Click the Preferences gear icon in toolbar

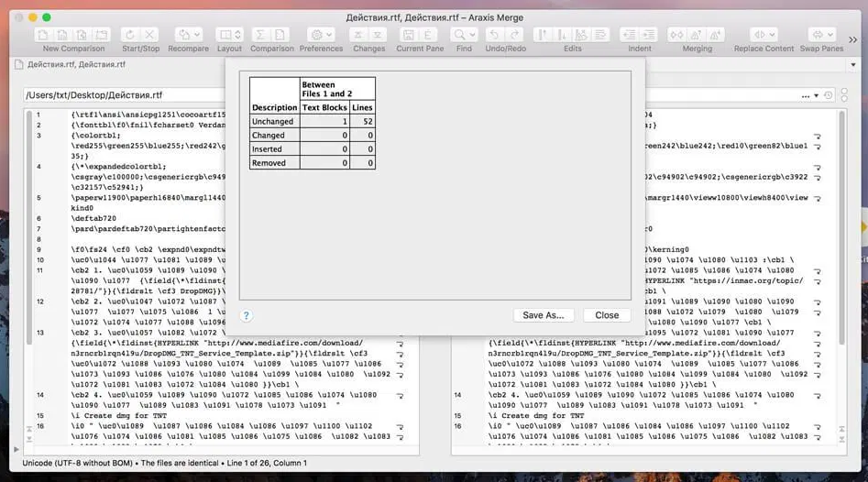coord(320,35)
